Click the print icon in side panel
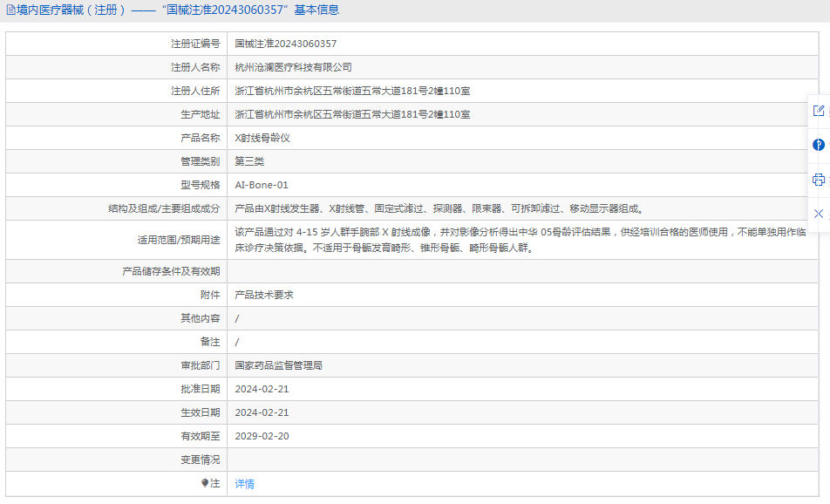The height and width of the screenshot is (504, 830). tap(819, 180)
